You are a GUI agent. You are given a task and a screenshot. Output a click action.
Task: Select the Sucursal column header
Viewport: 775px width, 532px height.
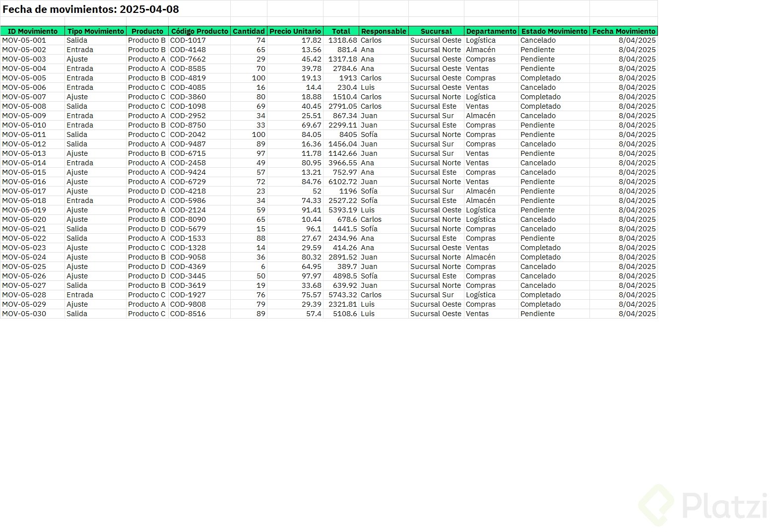(436, 31)
